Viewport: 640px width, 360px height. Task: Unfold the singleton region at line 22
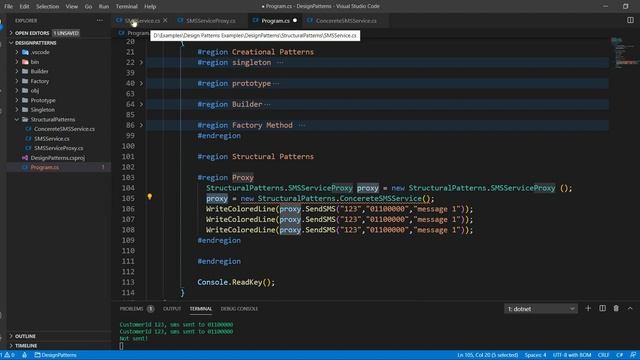click(141, 62)
